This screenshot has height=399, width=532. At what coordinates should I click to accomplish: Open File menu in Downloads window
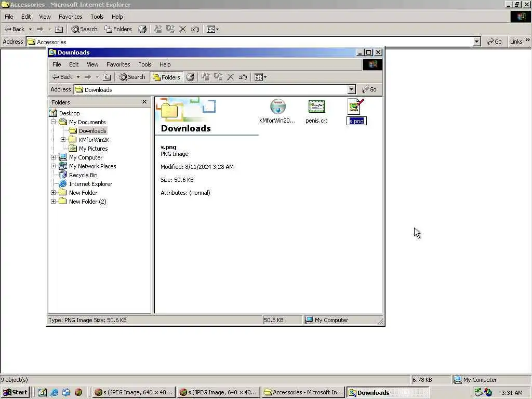click(57, 64)
